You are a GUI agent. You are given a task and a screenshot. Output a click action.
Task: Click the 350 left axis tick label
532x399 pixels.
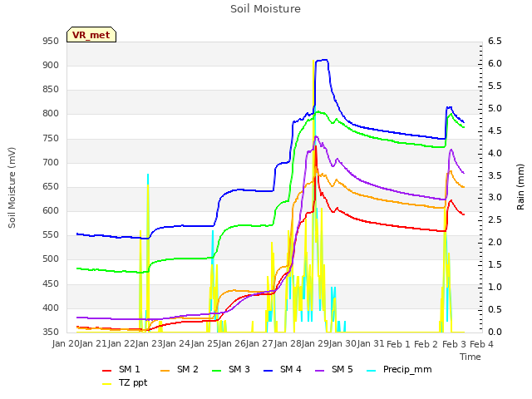tap(51, 332)
